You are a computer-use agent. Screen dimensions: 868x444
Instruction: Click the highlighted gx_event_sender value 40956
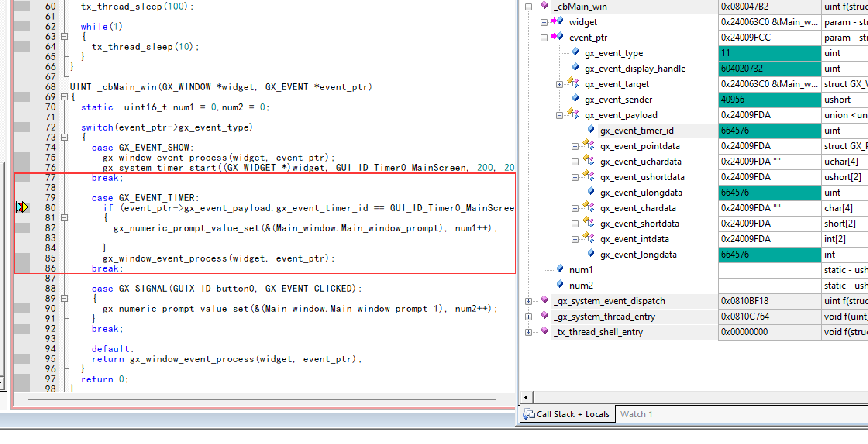[732, 100]
